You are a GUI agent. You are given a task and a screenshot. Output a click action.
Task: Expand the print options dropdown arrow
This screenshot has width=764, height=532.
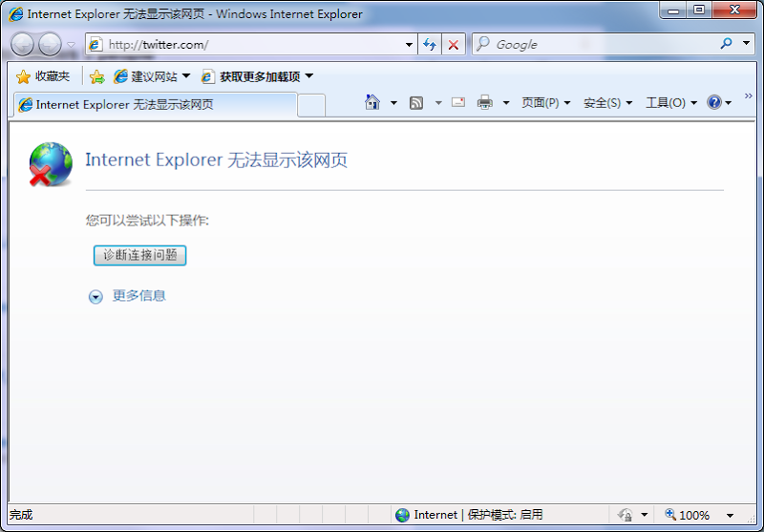[506, 103]
